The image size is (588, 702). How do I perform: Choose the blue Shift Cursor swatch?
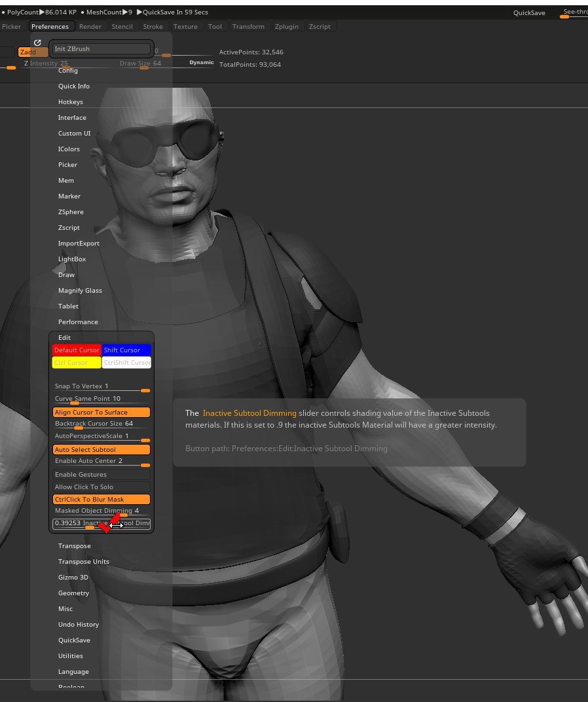pyautogui.click(x=126, y=350)
